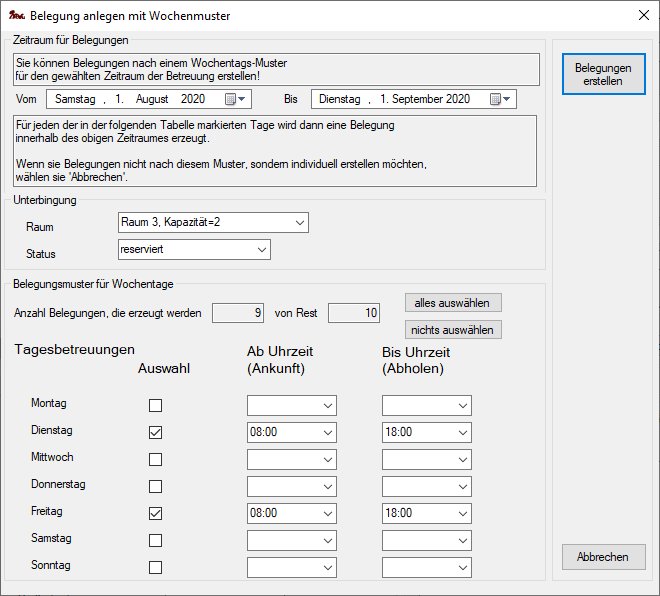
Task: Expand Montag Ab Uhrzeit dropdown
Action: pyautogui.click(x=327, y=406)
